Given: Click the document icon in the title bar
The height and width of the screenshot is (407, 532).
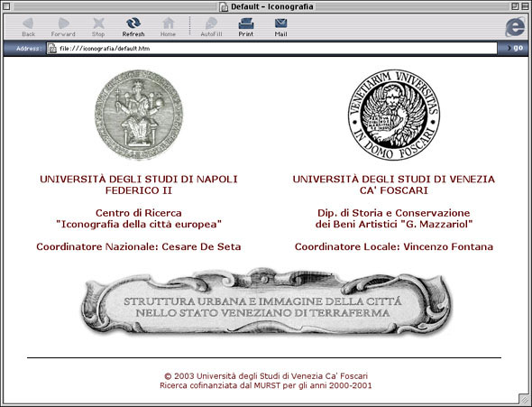Looking at the screenshot, I should click(224, 7).
